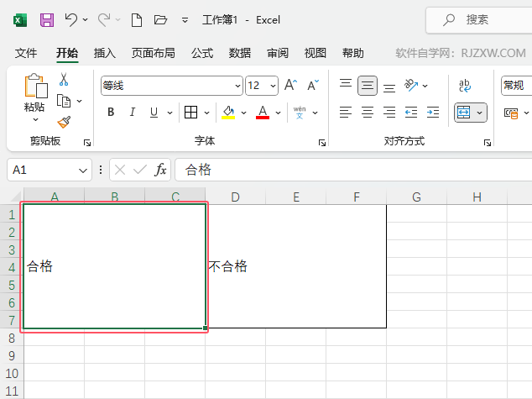The height and width of the screenshot is (399, 532).
Task: Expand underline style options
Action: coord(170,113)
